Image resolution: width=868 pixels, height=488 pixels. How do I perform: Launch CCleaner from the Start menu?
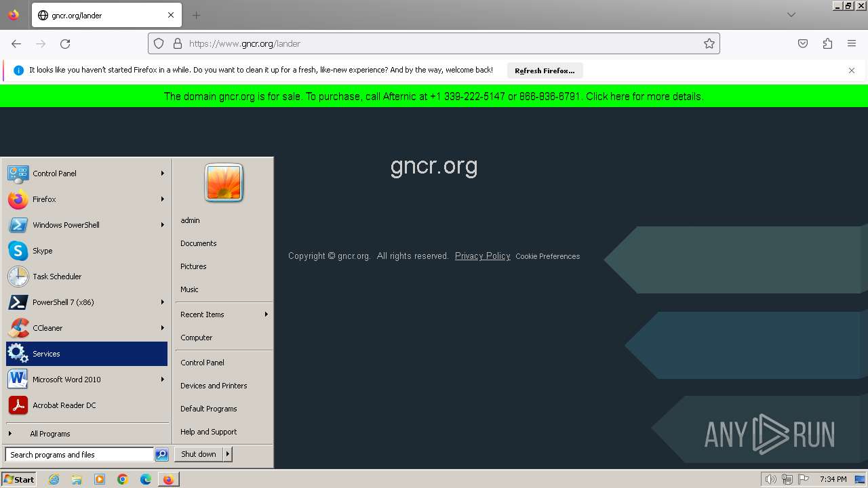[x=87, y=328]
